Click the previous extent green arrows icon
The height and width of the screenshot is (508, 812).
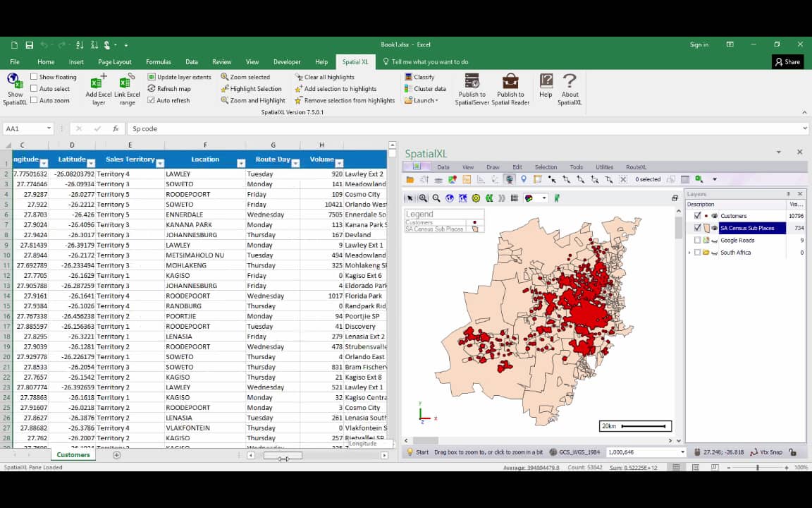point(488,198)
